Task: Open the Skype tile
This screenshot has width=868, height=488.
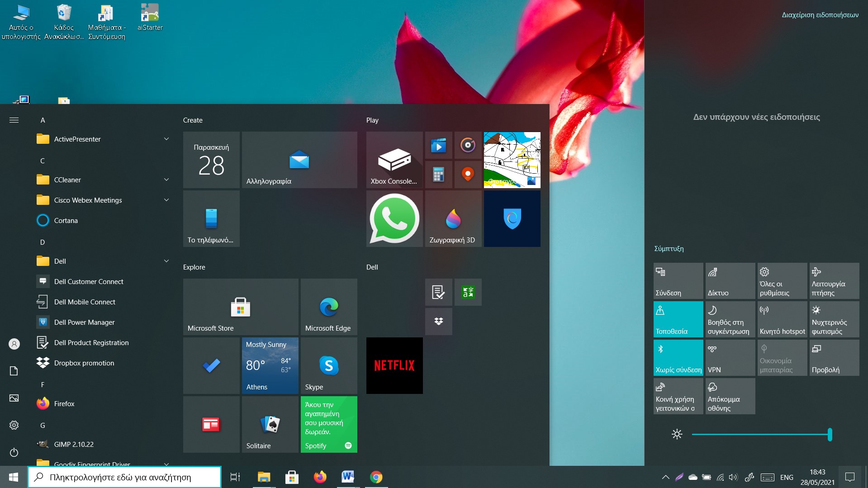Action: pos(329,365)
